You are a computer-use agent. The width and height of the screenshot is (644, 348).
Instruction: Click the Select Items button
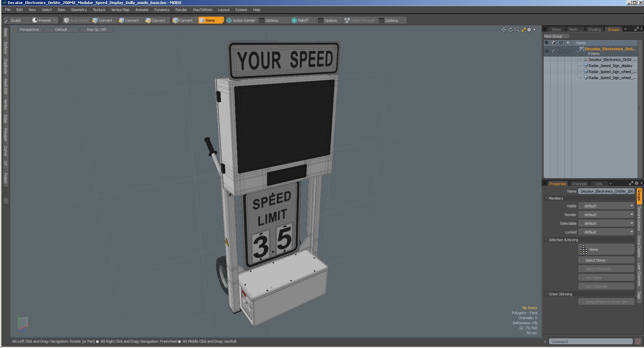pos(606,260)
